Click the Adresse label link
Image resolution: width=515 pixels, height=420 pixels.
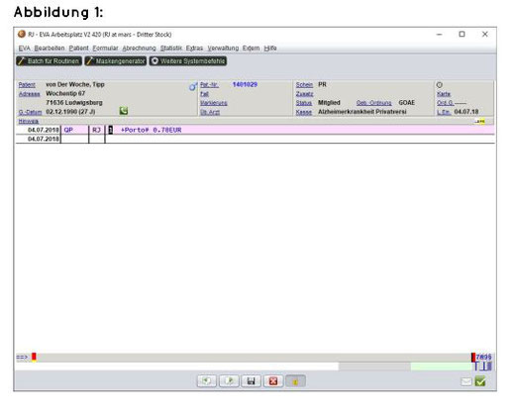29,94
